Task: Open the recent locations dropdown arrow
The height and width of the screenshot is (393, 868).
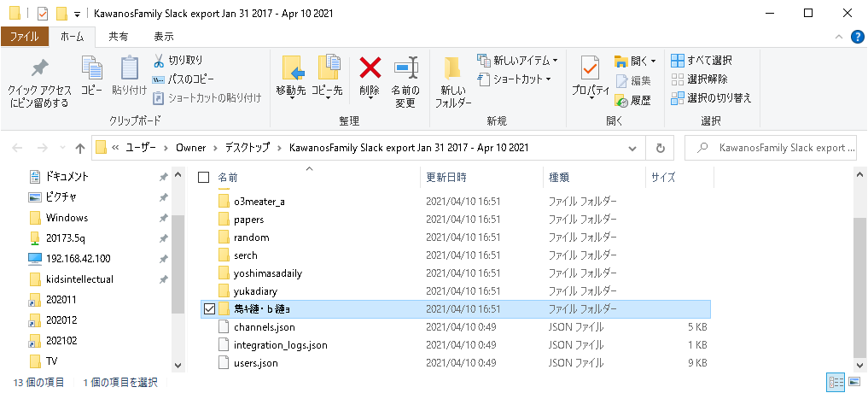Action: [62, 148]
